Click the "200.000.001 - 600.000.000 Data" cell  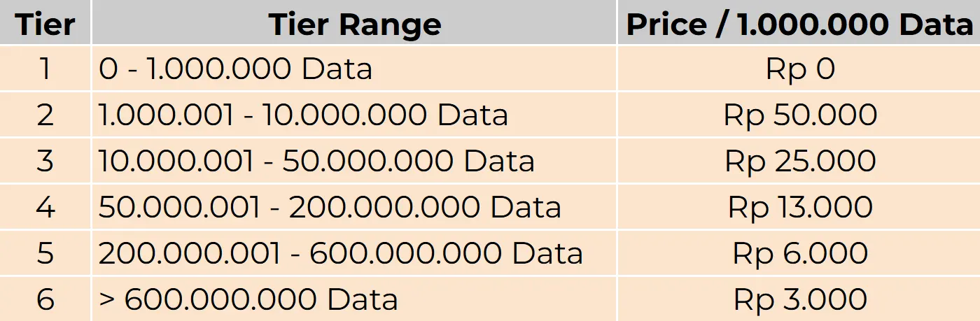[x=340, y=253]
